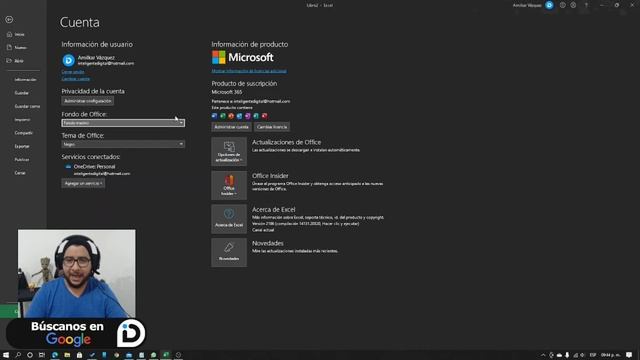The width and height of the screenshot is (640, 360).
Task: Click the Acerca de Excel button
Action: (229, 219)
